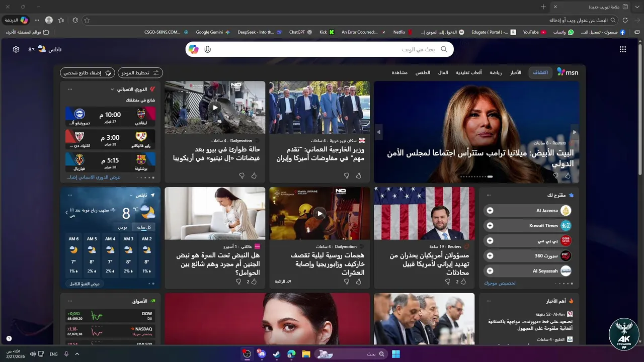Viewport: 644px width, 362px height.
Task: Open a new tab with plus
Action: coord(543,7)
